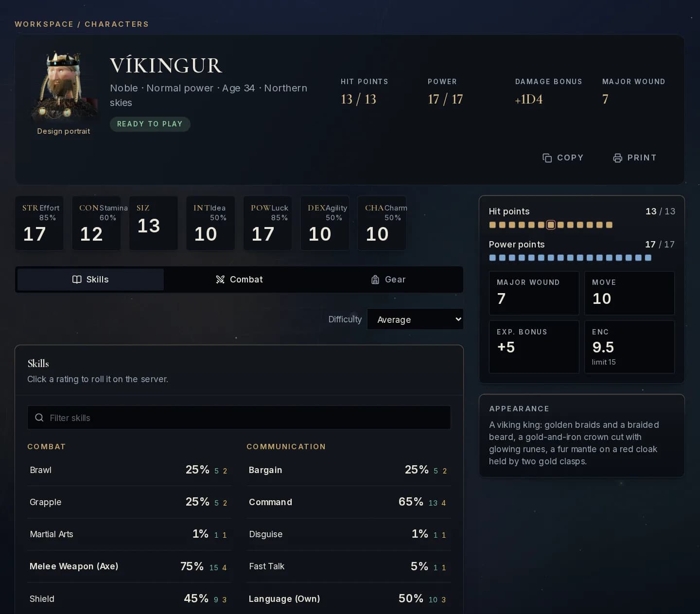Click the COPY button label
Screen dimensions: 700x614
click(x=570, y=158)
